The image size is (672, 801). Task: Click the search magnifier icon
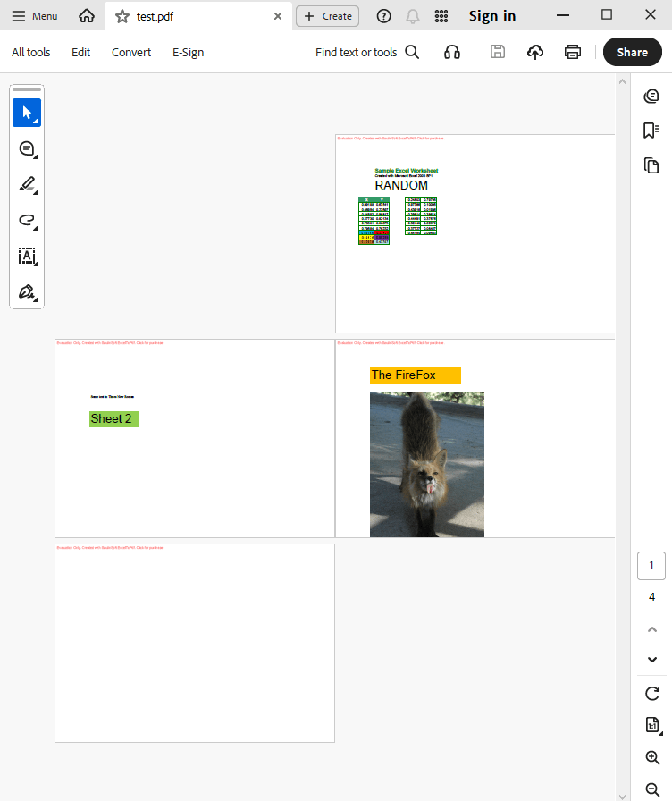point(412,52)
